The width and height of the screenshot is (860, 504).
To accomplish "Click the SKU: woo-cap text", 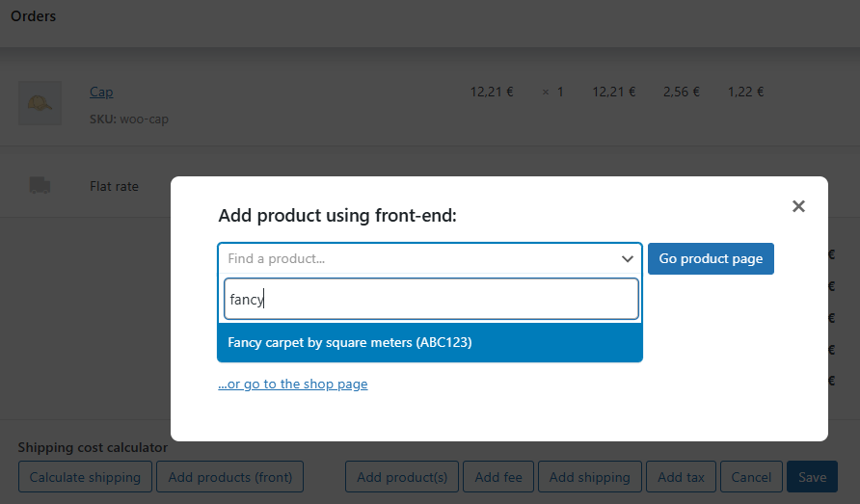I will [x=129, y=119].
